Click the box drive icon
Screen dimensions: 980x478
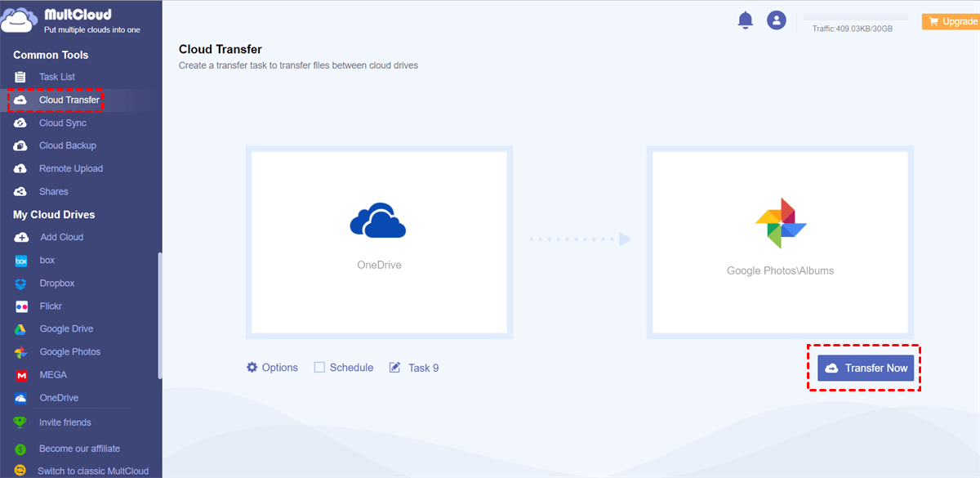pyautogui.click(x=21, y=260)
